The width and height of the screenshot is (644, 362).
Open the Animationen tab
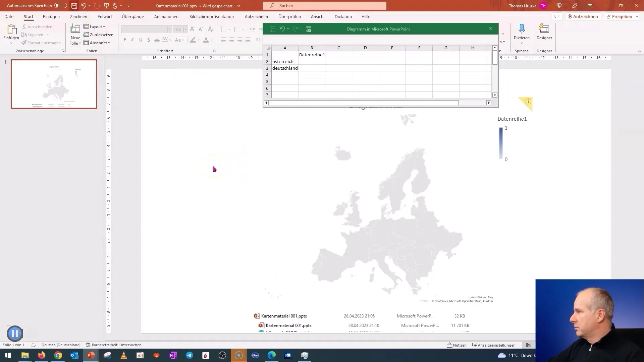tap(166, 16)
